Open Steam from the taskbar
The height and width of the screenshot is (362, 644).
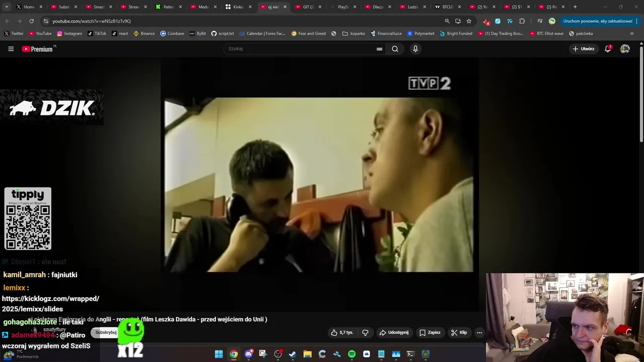(x=292, y=354)
